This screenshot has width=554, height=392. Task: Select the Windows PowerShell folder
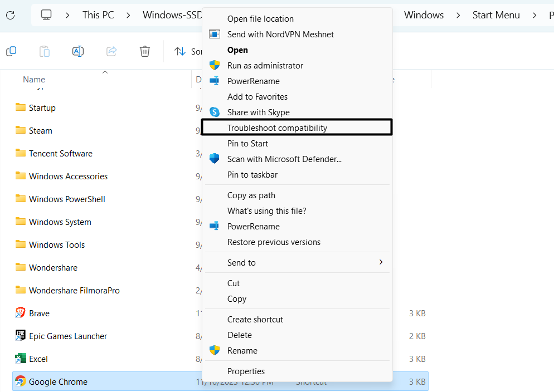point(67,199)
